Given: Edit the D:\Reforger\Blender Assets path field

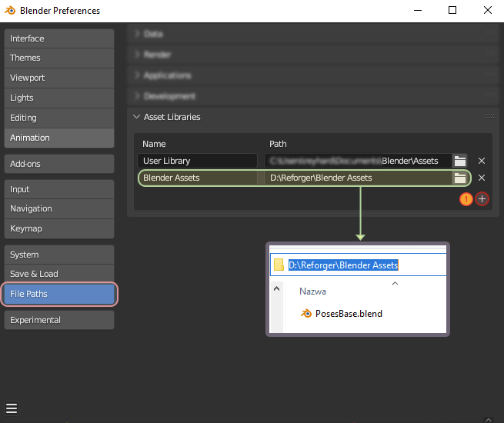Looking at the screenshot, I should point(358,178).
